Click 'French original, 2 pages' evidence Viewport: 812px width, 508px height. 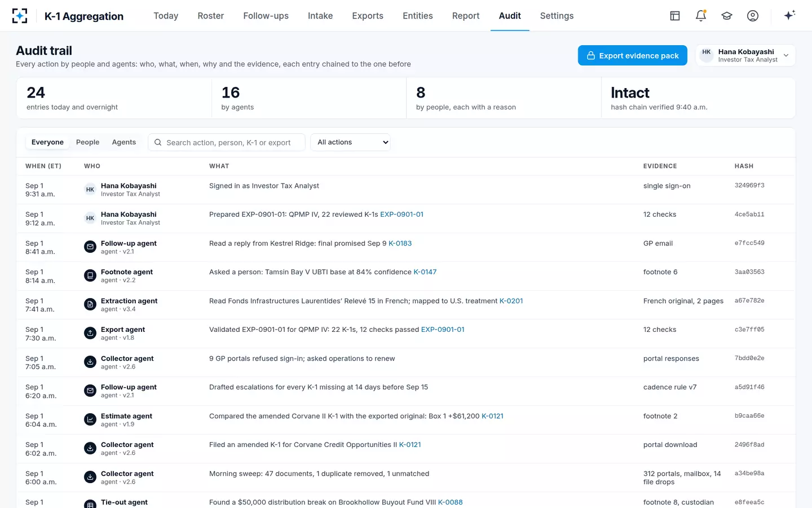point(683,301)
